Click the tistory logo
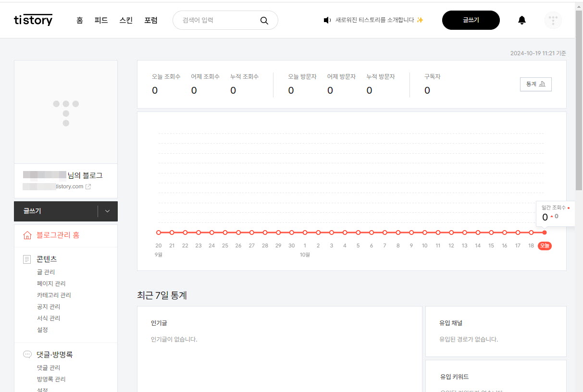 click(x=33, y=20)
